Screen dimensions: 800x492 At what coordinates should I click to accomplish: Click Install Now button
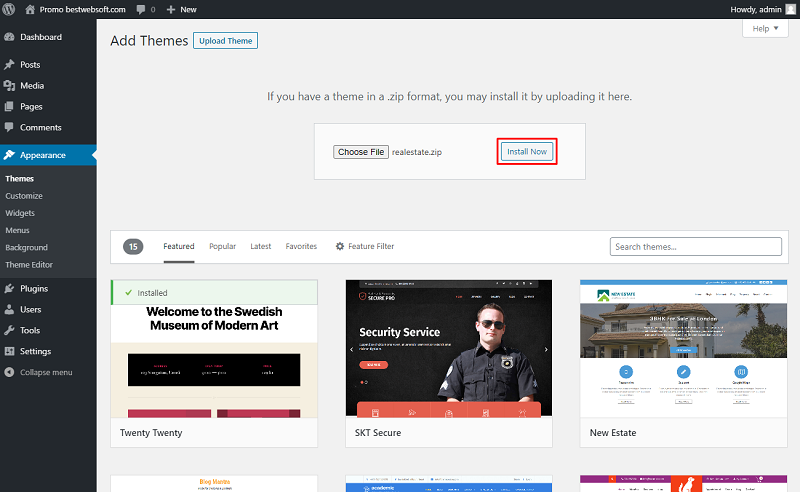(x=527, y=152)
